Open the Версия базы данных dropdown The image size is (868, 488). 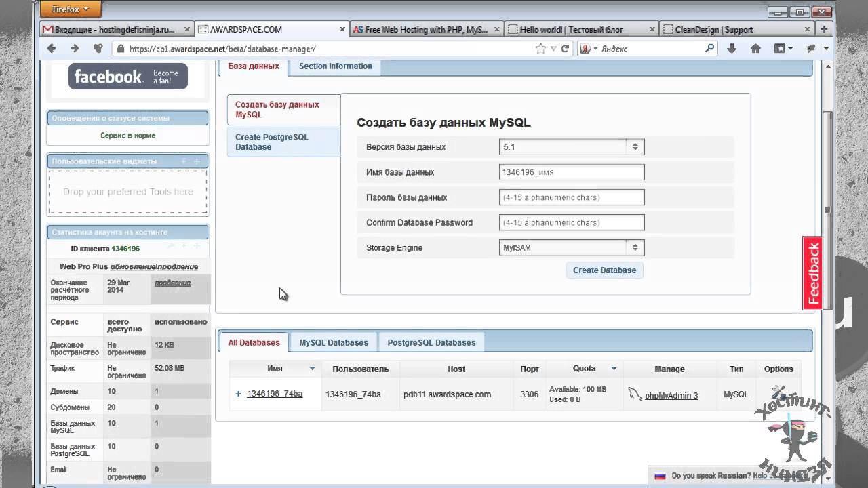coord(572,146)
